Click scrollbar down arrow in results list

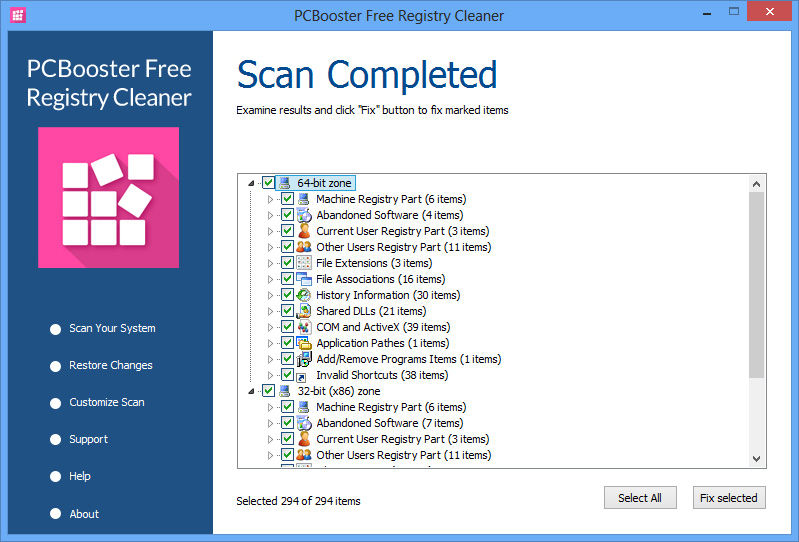[x=756, y=459]
